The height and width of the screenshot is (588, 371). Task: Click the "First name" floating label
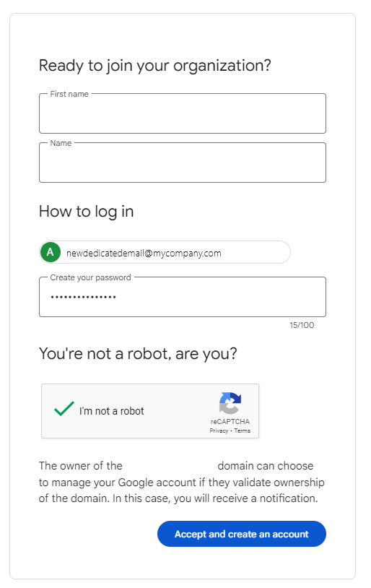pos(69,94)
